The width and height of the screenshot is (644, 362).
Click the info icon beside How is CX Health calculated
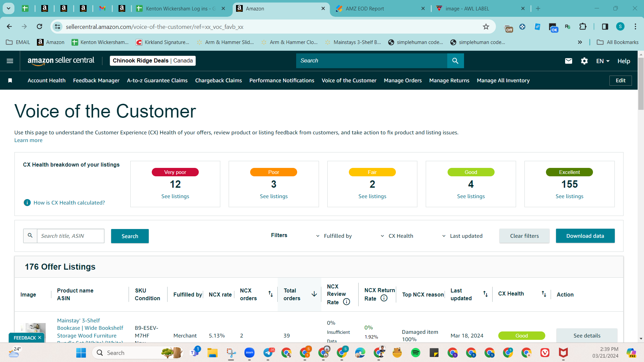pyautogui.click(x=27, y=202)
